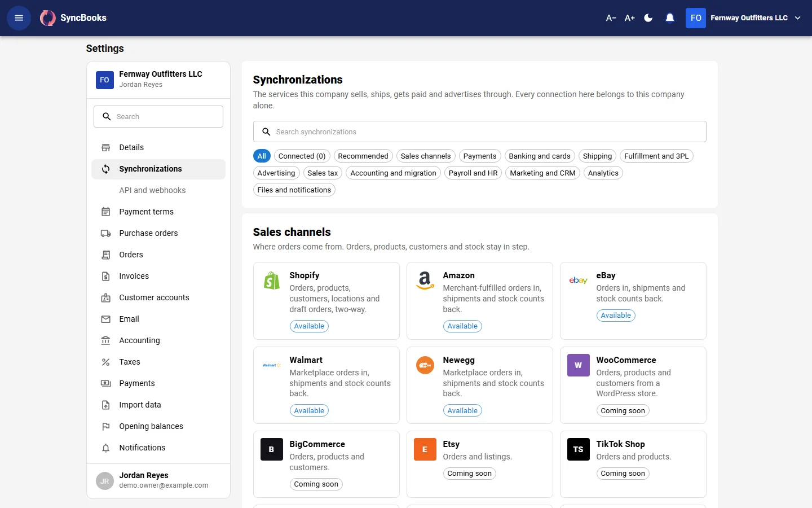Filter by Banking and cards chip

pos(540,156)
